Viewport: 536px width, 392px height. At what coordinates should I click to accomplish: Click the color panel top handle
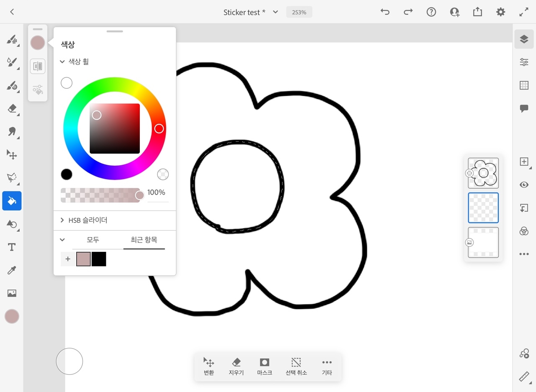(x=115, y=31)
